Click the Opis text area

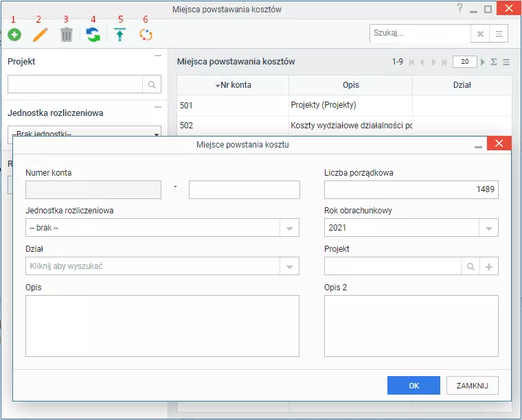pos(162,326)
